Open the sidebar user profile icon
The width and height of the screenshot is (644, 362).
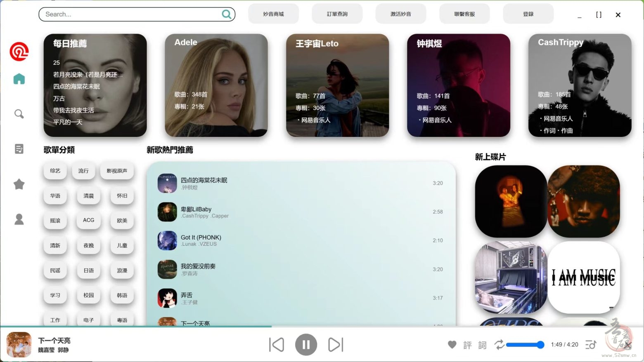click(x=19, y=219)
